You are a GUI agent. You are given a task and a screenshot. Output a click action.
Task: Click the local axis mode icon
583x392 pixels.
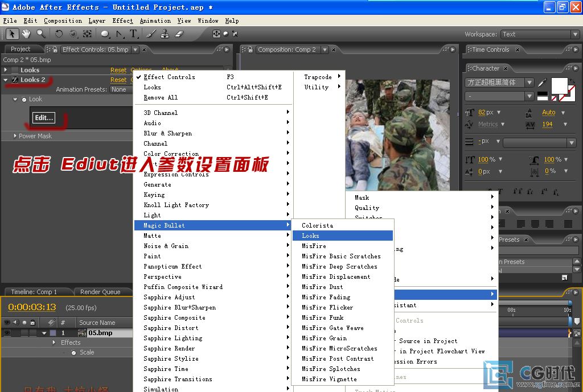coord(217,34)
